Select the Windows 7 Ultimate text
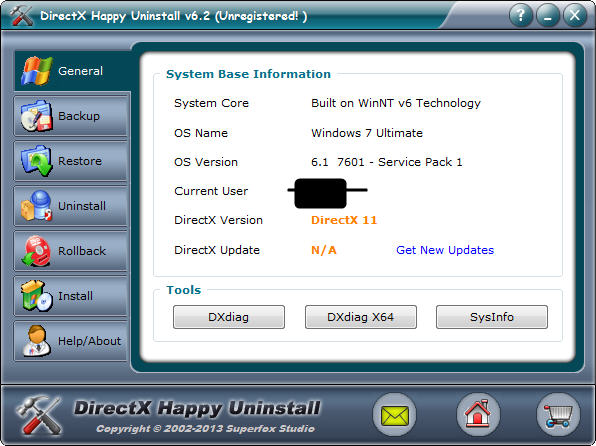Image resolution: width=596 pixels, height=446 pixels. pos(367,133)
